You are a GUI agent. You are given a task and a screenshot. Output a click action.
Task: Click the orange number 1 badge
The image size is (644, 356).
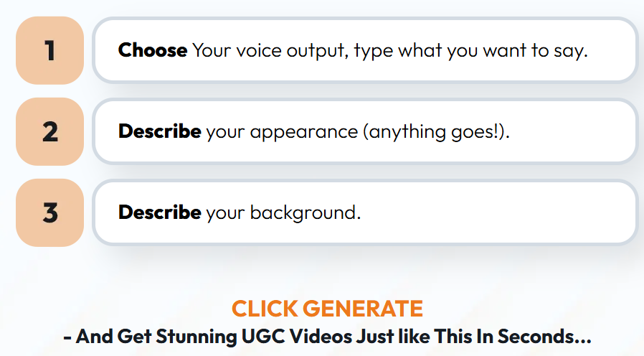(49, 51)
